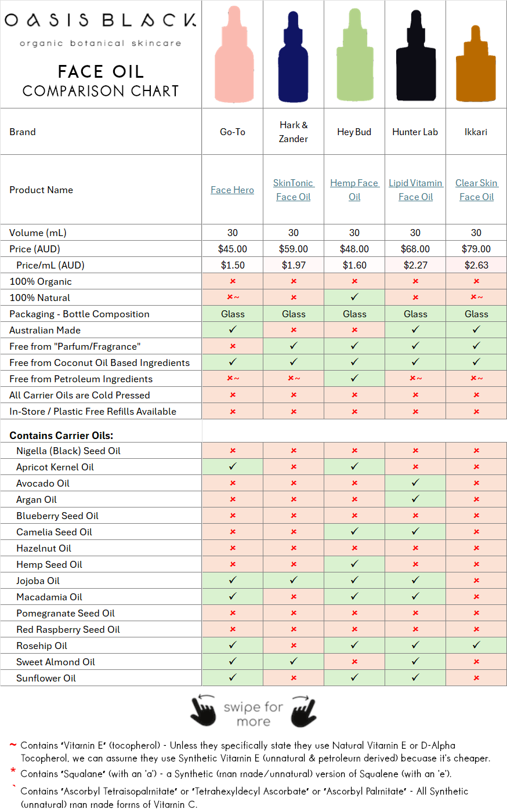
Task: Click Go-To's red cross for Parfum/Fragrance free
Action: pyautogui.click(x=233, y=346)
